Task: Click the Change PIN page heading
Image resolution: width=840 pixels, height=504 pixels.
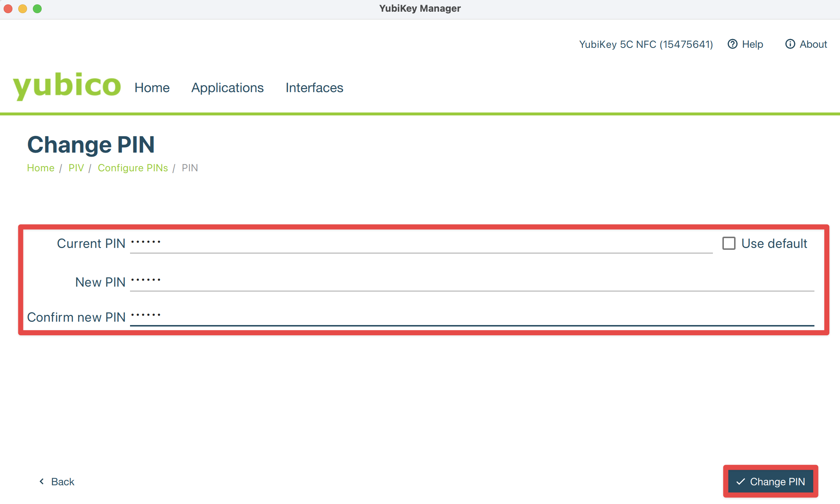Action: tap(91, 145)
